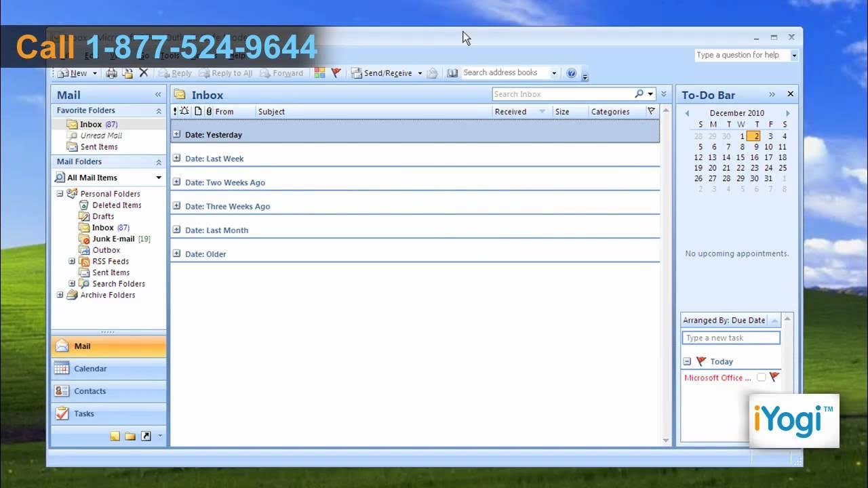Click the Reply button
Viewport: 868px width, 488px height.
click(x=175, y=73)
